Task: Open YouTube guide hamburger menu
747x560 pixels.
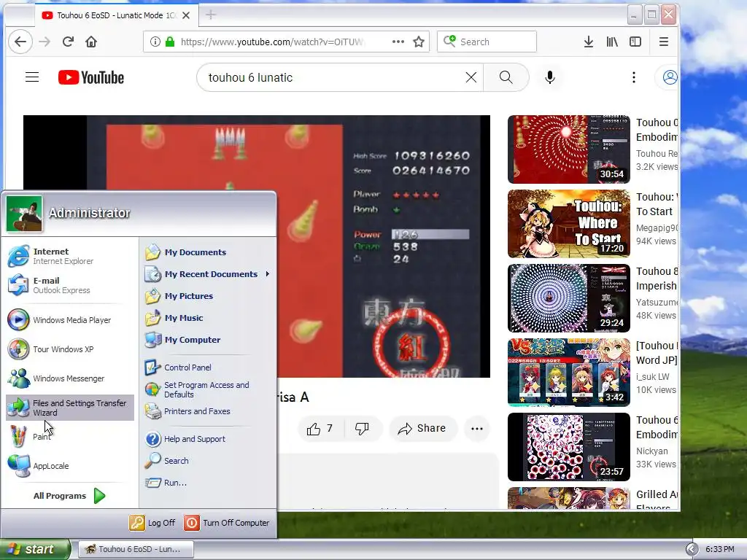Action: point(32,77)
